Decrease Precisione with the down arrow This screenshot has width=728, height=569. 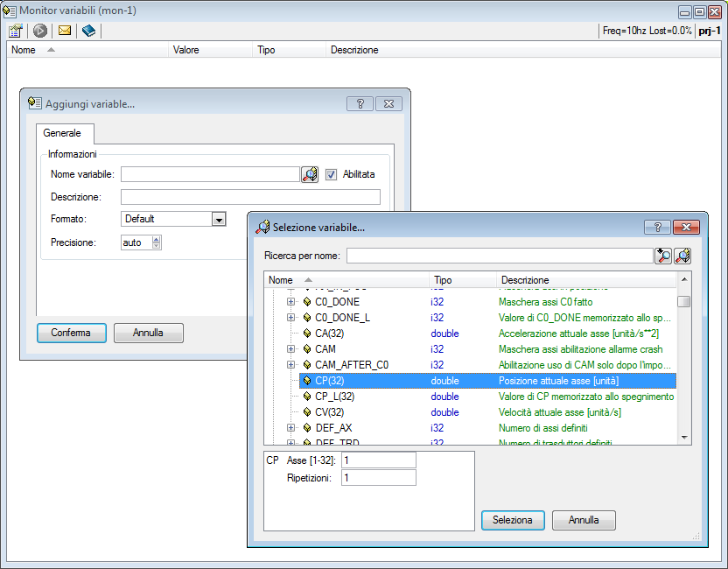tap(157, 246)
